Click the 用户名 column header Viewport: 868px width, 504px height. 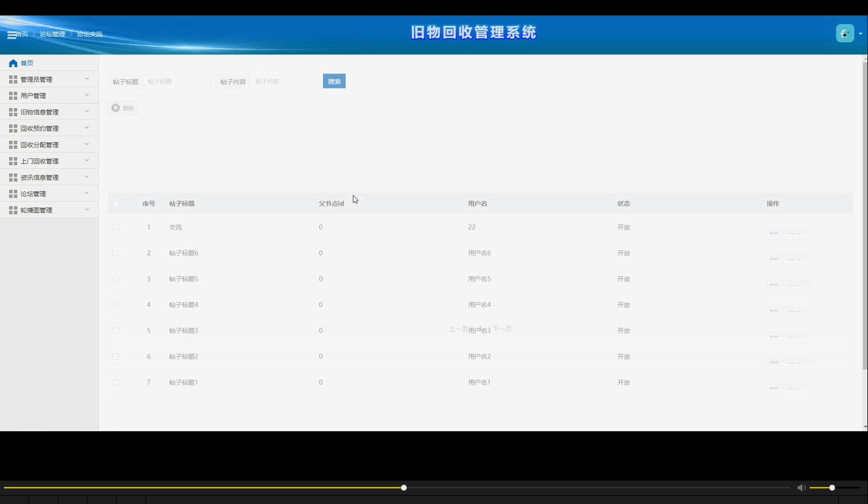point(478,203)
